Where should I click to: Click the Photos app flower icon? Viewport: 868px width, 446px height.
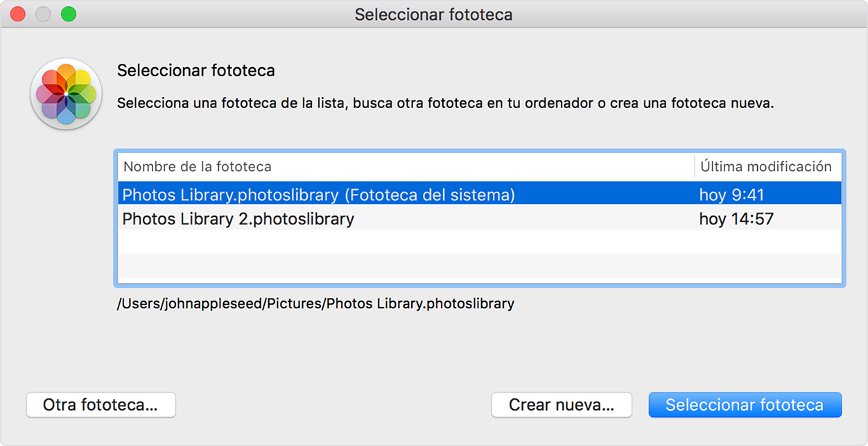66,93
